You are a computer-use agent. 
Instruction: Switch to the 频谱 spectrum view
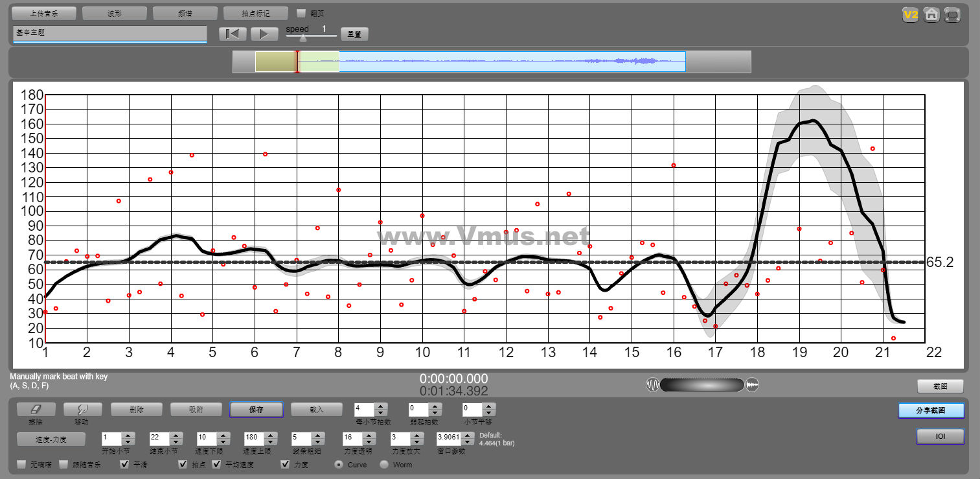point(185,13)
